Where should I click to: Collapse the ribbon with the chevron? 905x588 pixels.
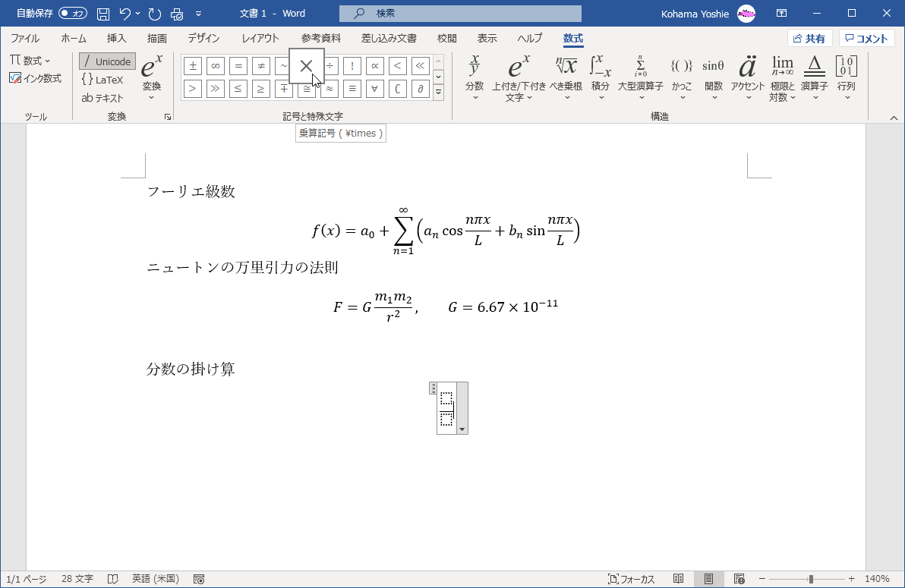click(894, 118)
